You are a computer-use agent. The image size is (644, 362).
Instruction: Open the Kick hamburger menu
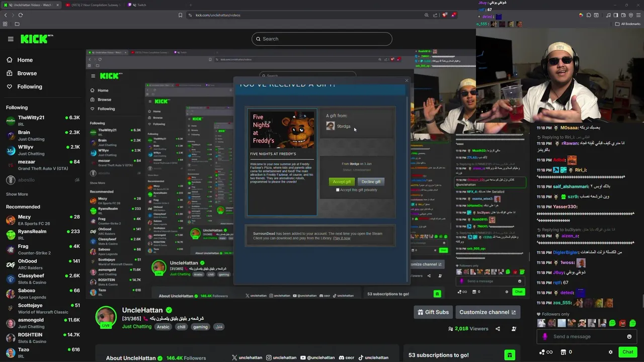coord(11,39)
